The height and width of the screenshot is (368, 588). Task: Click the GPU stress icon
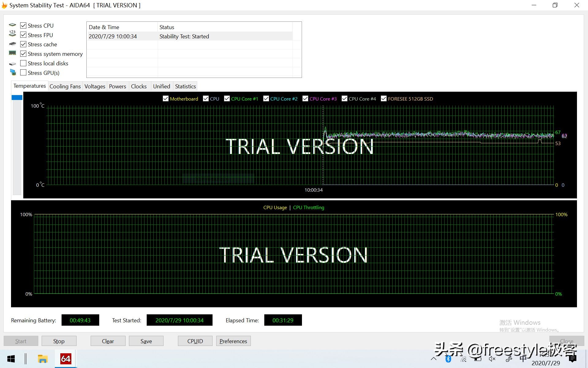click(x=13, y=72)
